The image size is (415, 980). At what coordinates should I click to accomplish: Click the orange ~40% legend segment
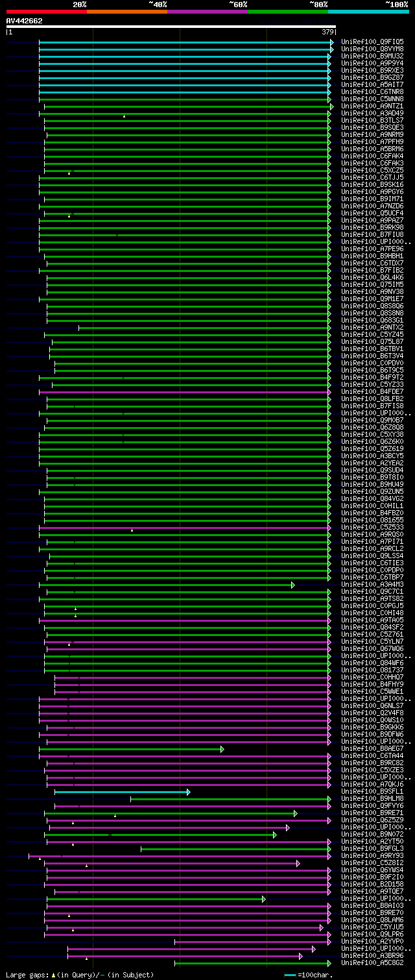pos(127,12)
